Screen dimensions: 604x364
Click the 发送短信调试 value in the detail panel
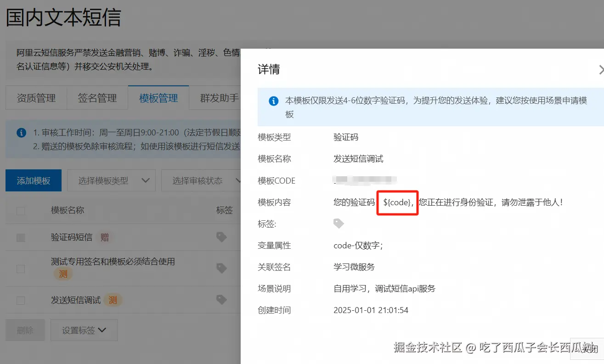[358, 159]
